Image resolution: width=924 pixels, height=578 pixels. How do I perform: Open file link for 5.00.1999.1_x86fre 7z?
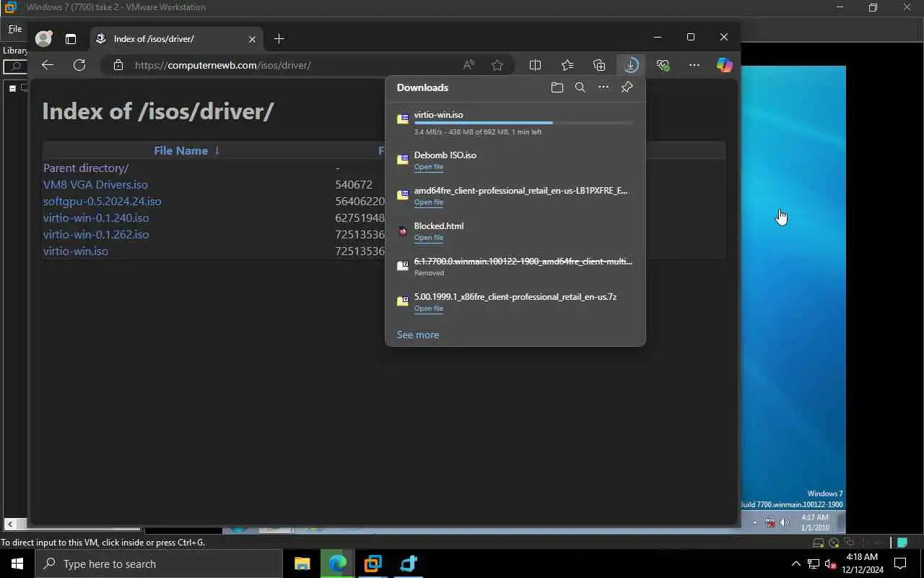coord(429,309)
